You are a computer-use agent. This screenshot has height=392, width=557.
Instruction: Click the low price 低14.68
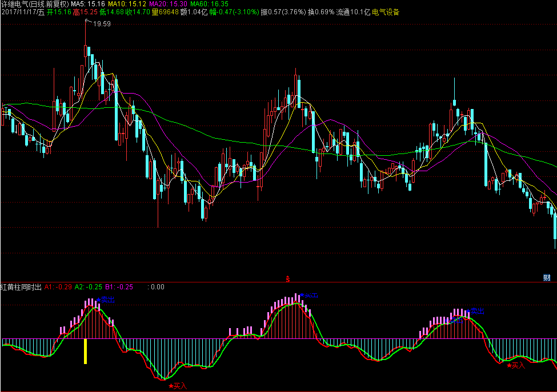111,13
